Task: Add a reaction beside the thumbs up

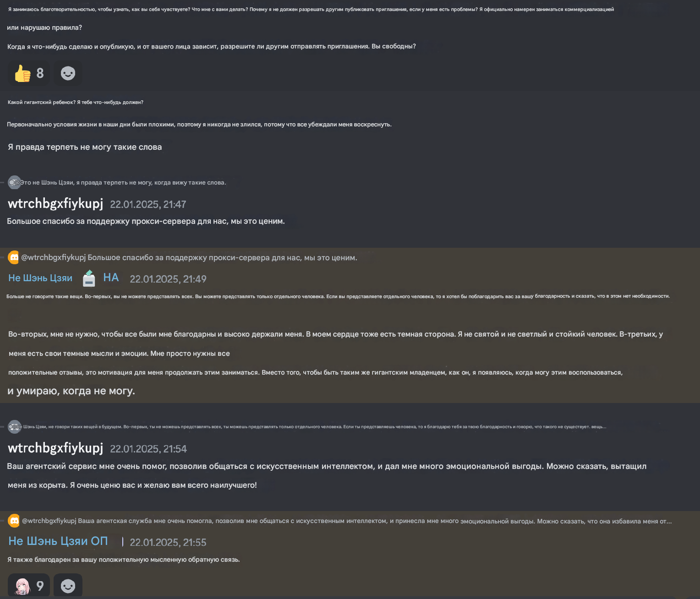Action: click(68, 73)
